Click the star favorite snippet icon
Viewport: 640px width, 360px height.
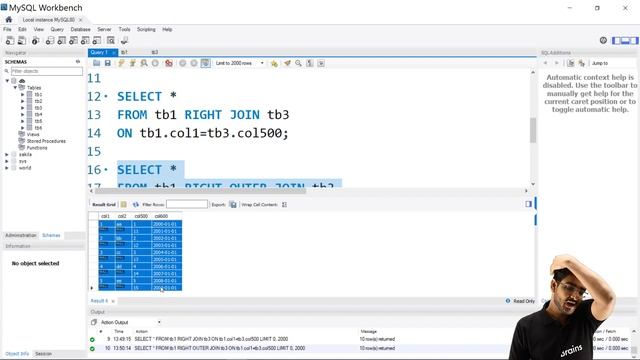pos(274,63)
